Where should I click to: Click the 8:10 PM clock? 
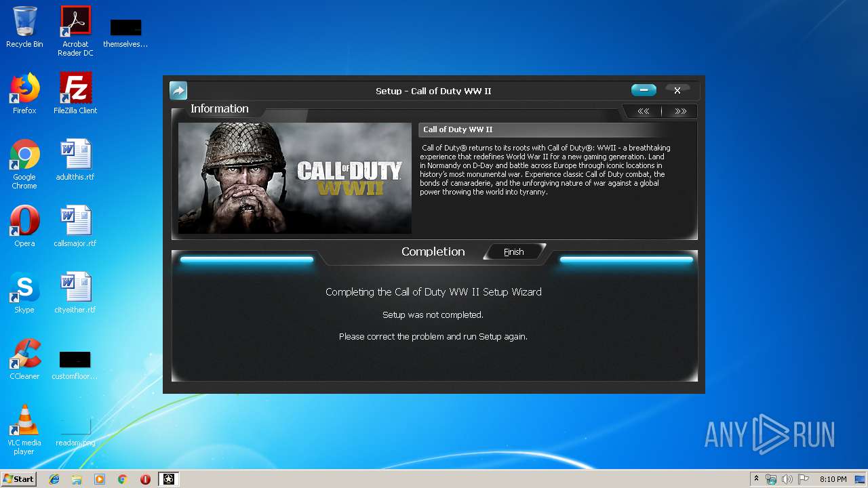point(833,479)
